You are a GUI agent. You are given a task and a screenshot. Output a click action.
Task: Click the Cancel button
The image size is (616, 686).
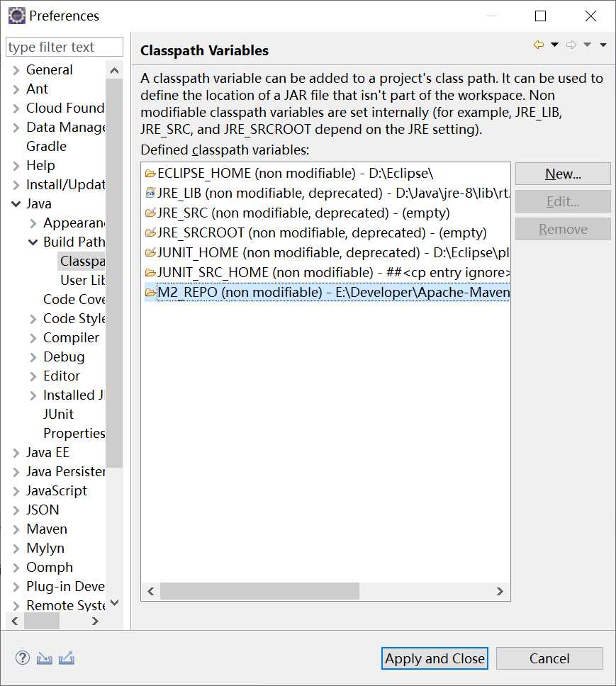click(x=549, y=658)
